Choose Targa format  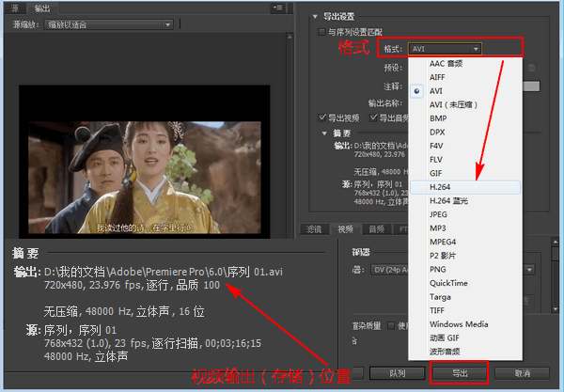point(465,297)
